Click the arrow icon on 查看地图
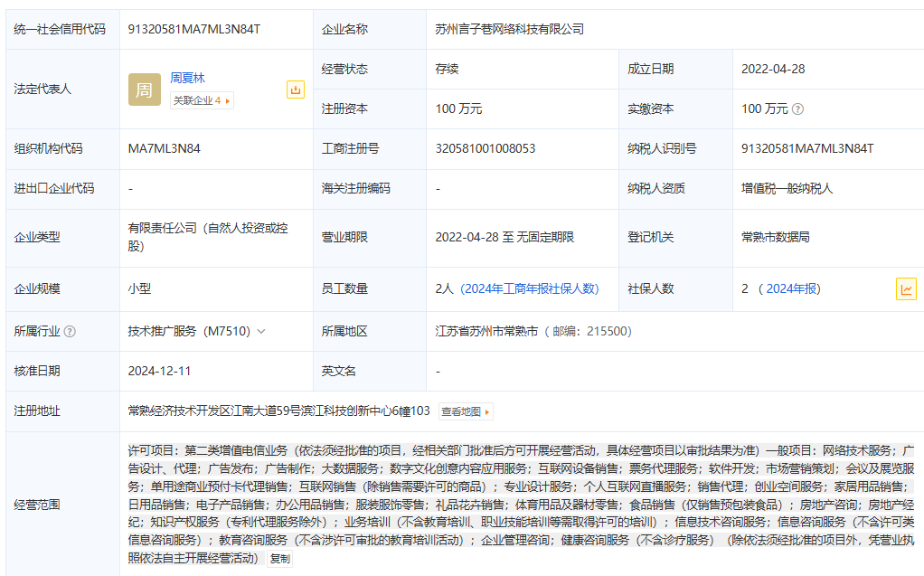Screen dimensions: 924x576 [488, 412]
